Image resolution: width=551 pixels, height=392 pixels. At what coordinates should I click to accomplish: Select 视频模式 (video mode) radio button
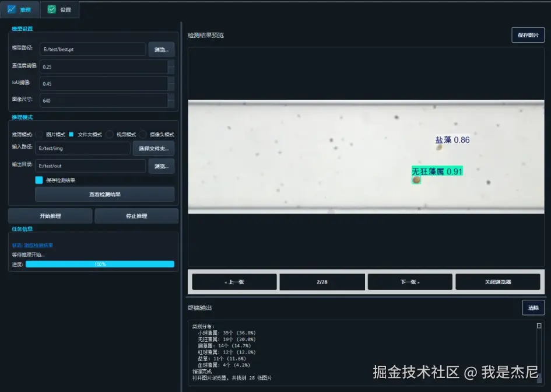click(110, 134)
